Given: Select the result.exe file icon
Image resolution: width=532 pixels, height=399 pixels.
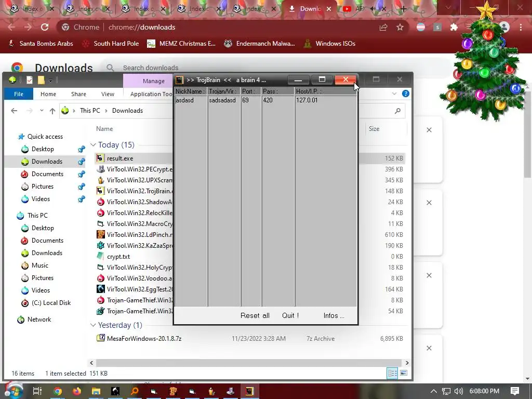Looking at the screenshot, I should pyautogui.click(x=100, y=158).
